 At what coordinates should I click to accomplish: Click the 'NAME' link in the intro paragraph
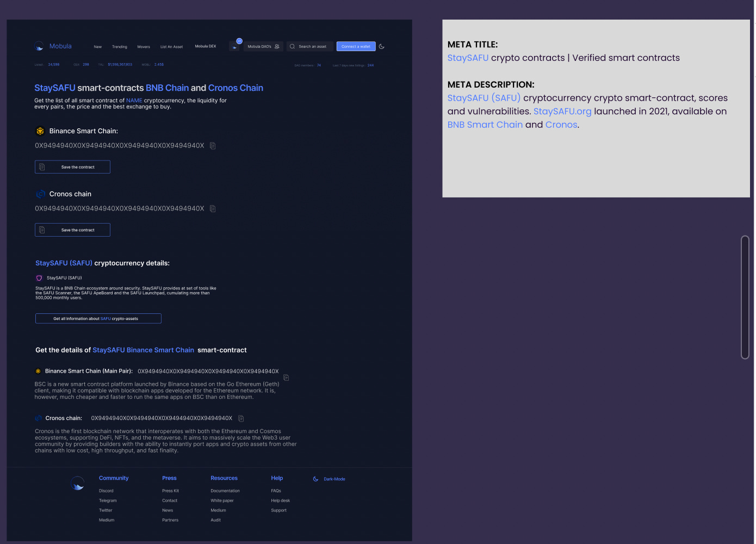pos(134,101)
